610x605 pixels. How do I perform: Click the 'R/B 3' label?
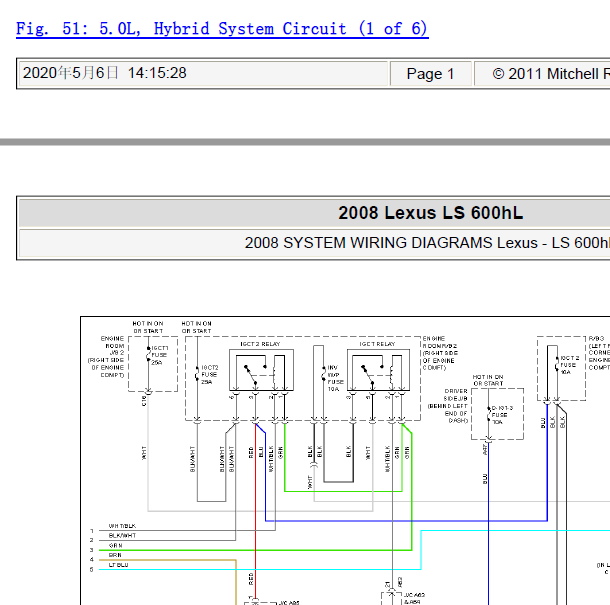(596, 338)
